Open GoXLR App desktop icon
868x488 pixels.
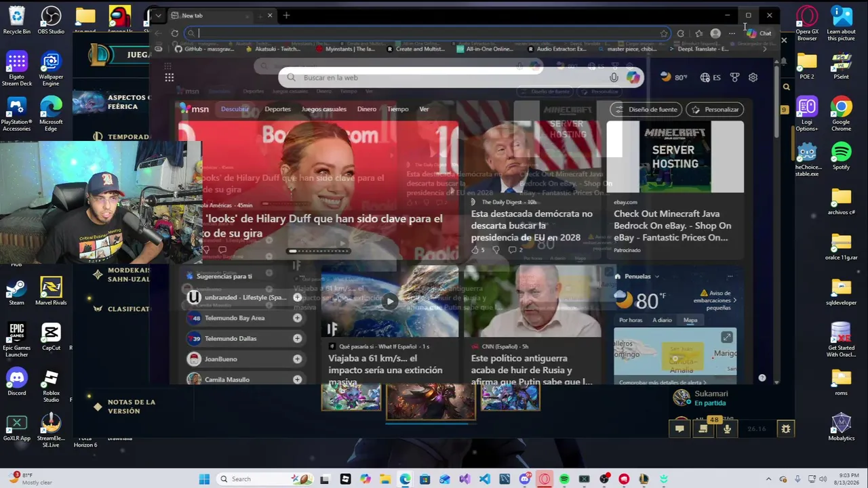tap(17, 427)
